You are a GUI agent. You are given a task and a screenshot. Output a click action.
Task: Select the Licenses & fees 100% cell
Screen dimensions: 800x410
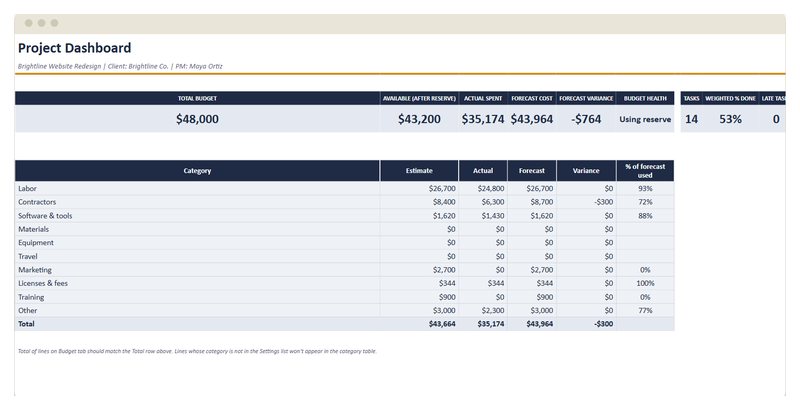(645, 283)
